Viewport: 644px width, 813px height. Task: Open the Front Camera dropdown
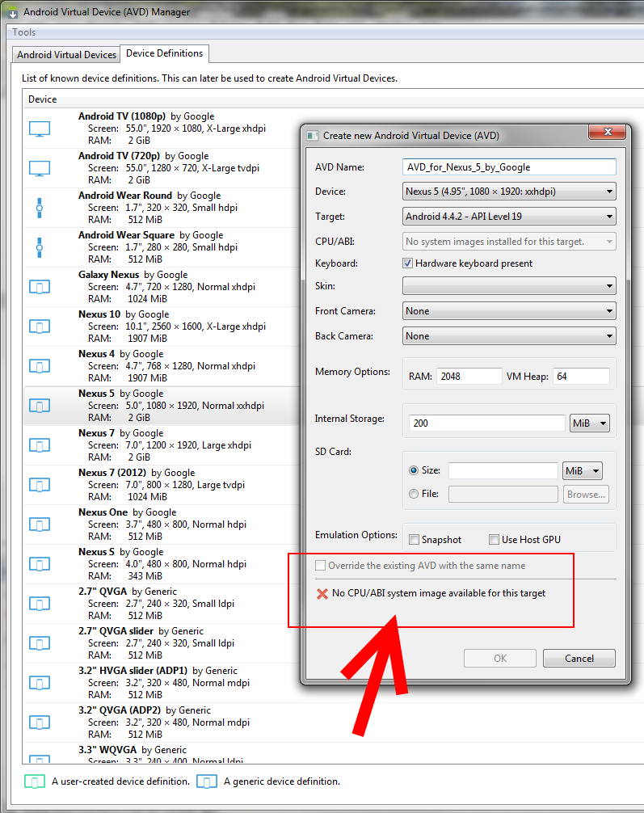[x=509, y=311]
